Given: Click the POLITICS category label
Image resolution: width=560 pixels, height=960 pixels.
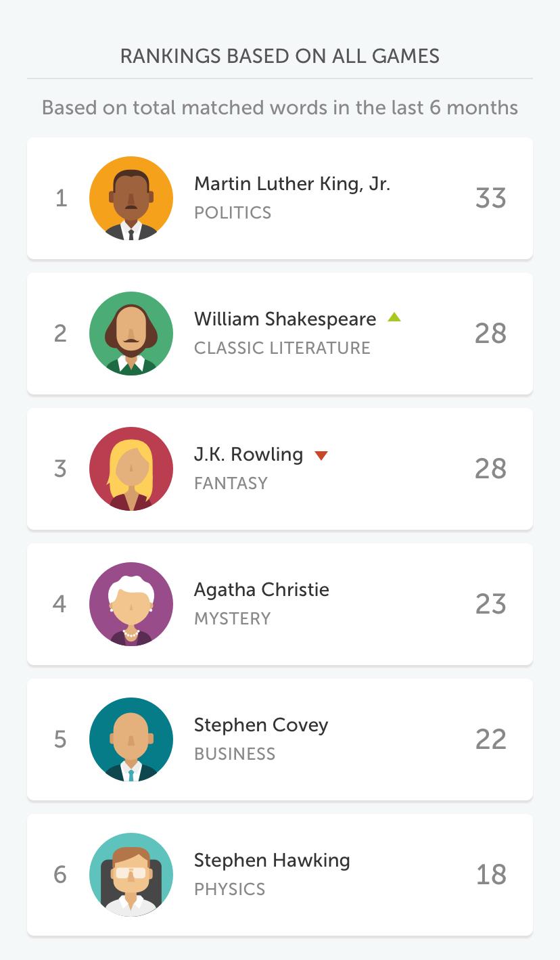Looking at the screenshot, I should coord(233,212).
